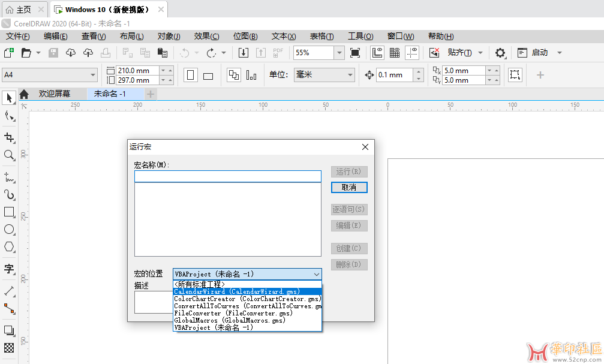Toggle the Current page icon
Image resolution: width=604 pixels, height=364 pixels.
[251, 75]
